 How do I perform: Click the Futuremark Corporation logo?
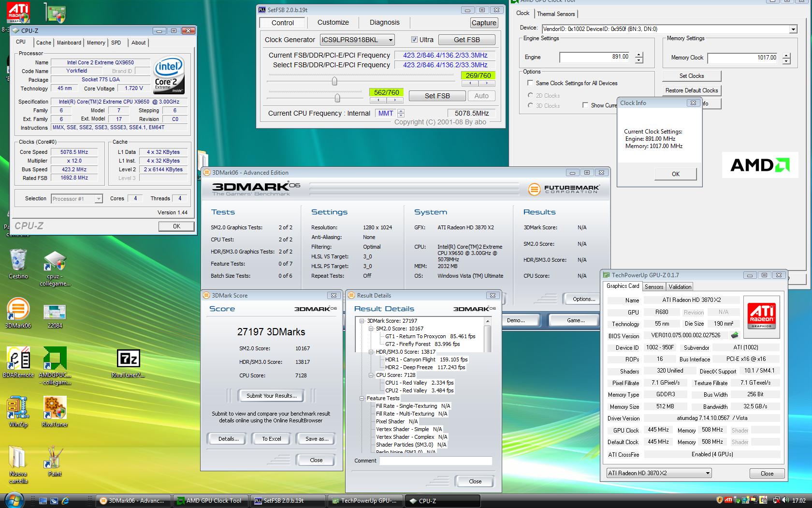click(564, 189)
